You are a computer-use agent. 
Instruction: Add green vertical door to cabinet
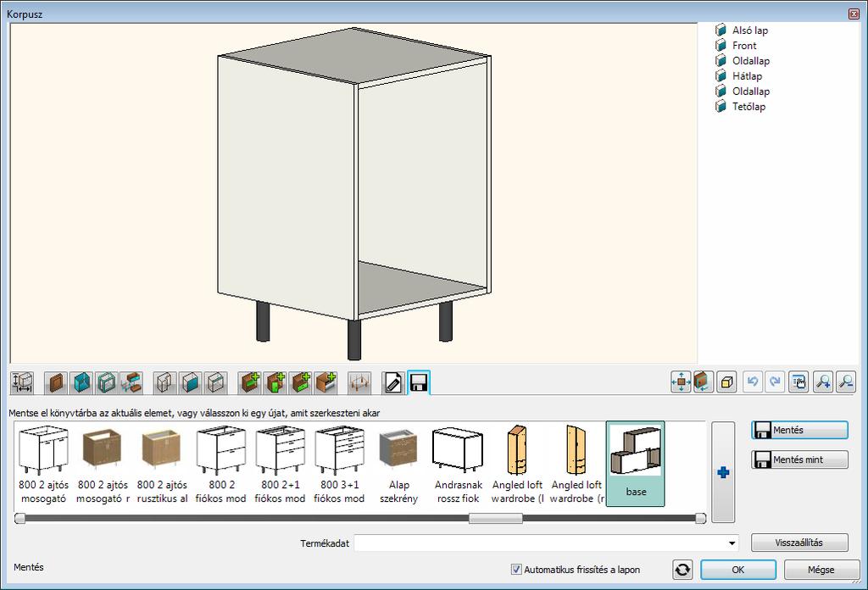(275, 382)
